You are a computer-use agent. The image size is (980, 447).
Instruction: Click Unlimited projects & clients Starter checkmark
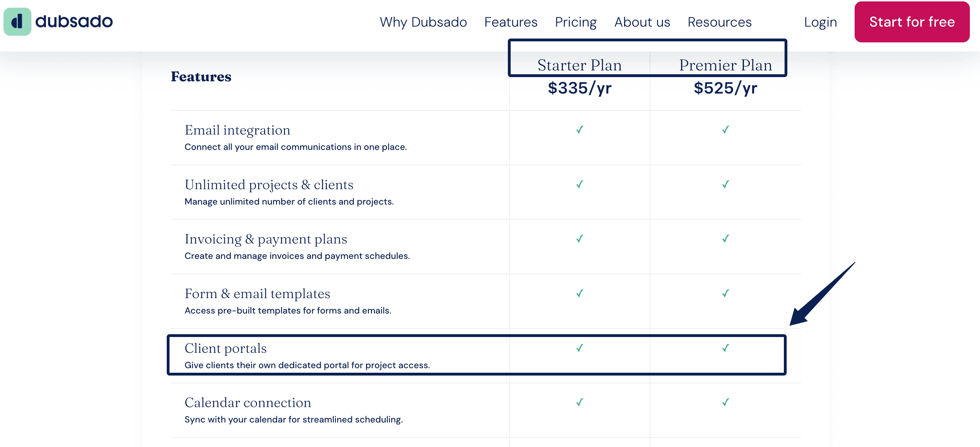(x=579, y=184)
